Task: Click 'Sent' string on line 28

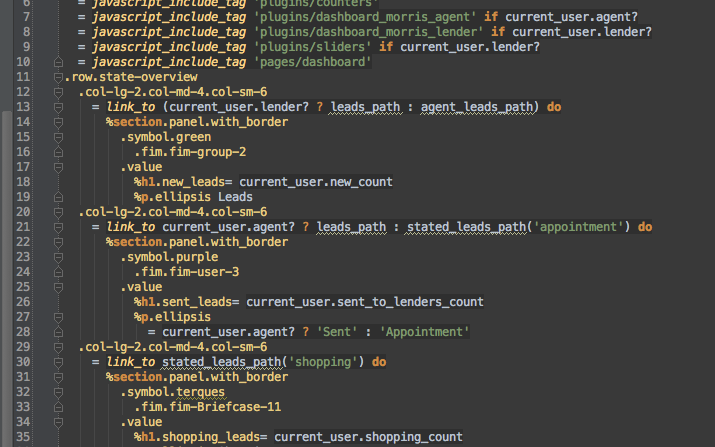Action: [x=337, y=332]
